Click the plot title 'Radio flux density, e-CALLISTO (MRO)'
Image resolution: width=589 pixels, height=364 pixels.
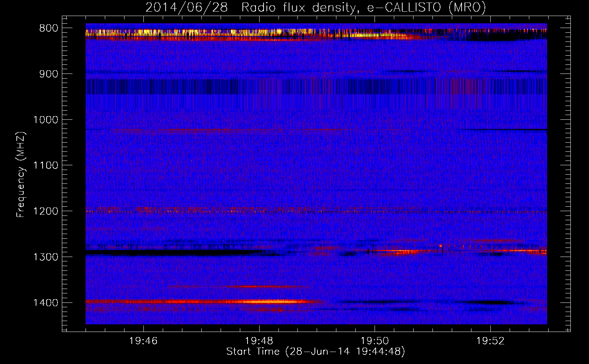[364, 8]
